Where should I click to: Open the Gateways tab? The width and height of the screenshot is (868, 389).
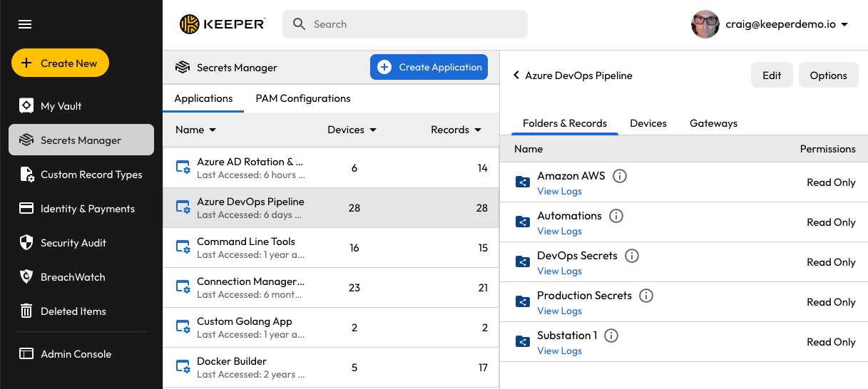713,123
